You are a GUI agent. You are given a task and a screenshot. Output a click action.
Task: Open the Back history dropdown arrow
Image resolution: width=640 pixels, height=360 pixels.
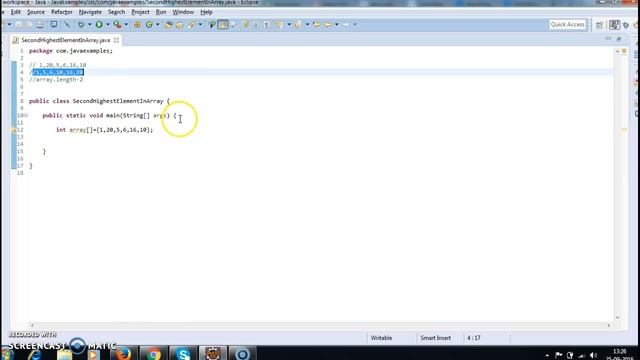(x=337, y=24)
